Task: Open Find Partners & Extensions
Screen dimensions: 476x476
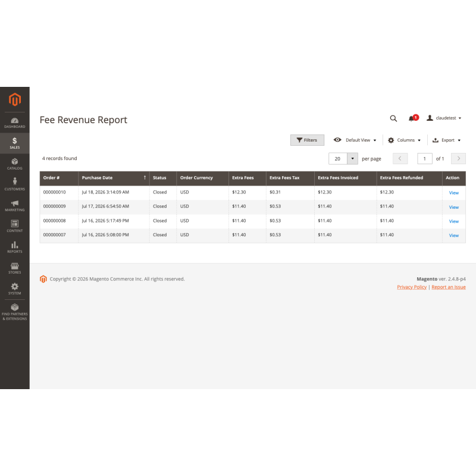Action: coord(14,312)
